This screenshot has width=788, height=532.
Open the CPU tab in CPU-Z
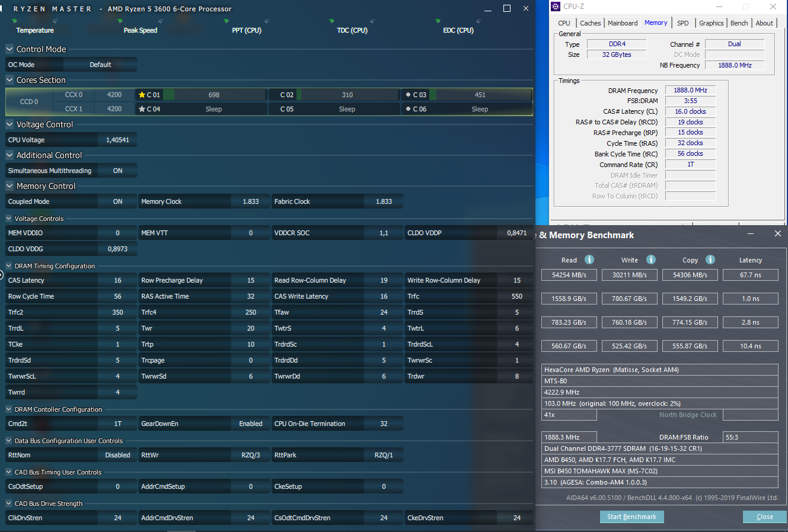(564, 23)
